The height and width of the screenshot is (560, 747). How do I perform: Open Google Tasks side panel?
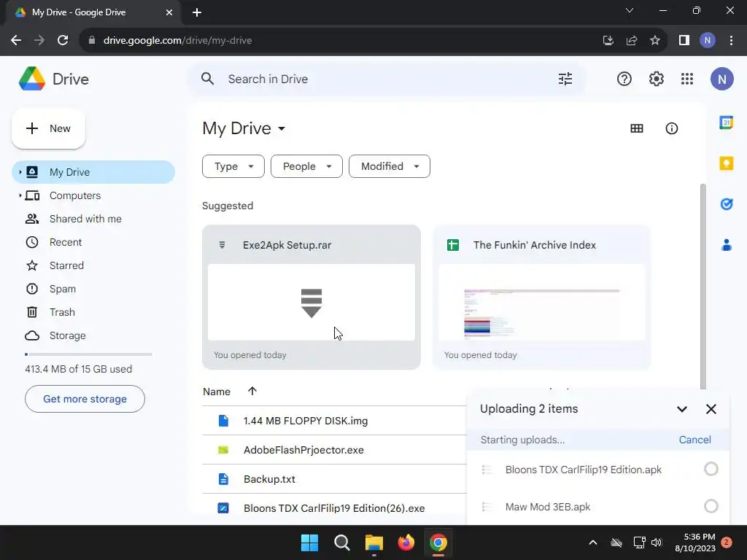(726, 204)
